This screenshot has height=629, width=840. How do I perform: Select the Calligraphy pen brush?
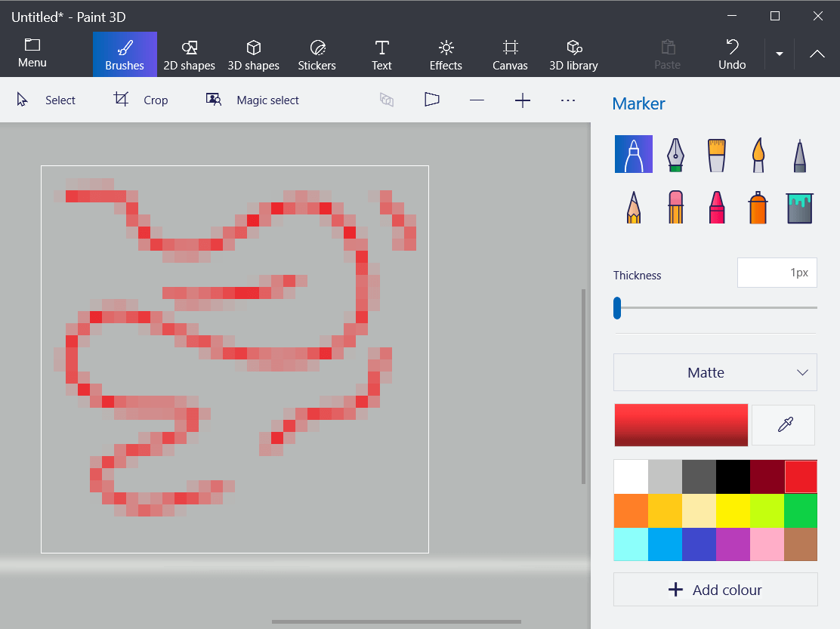675,154
